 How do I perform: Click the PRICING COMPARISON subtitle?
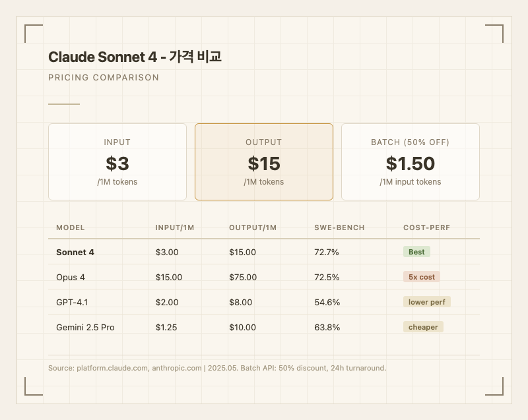104,78
